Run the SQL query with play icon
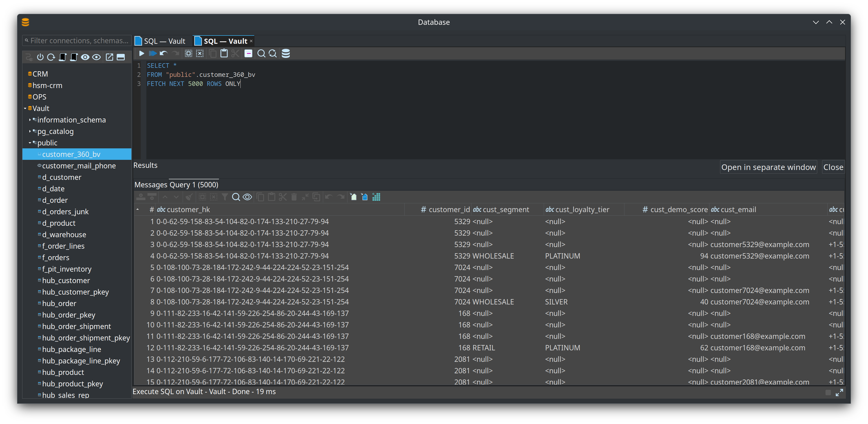Viewport: 868px width, 424px height. tap(142, 53)
